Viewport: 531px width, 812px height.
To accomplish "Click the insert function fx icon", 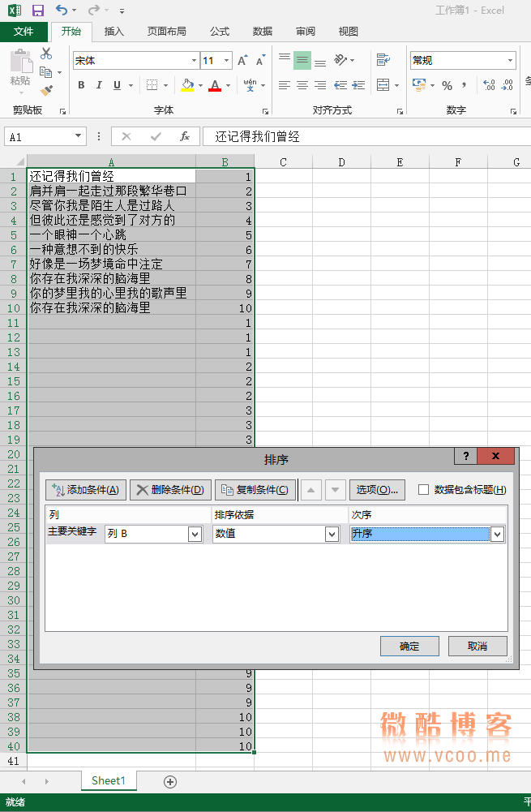I will (x=185, y=136).
